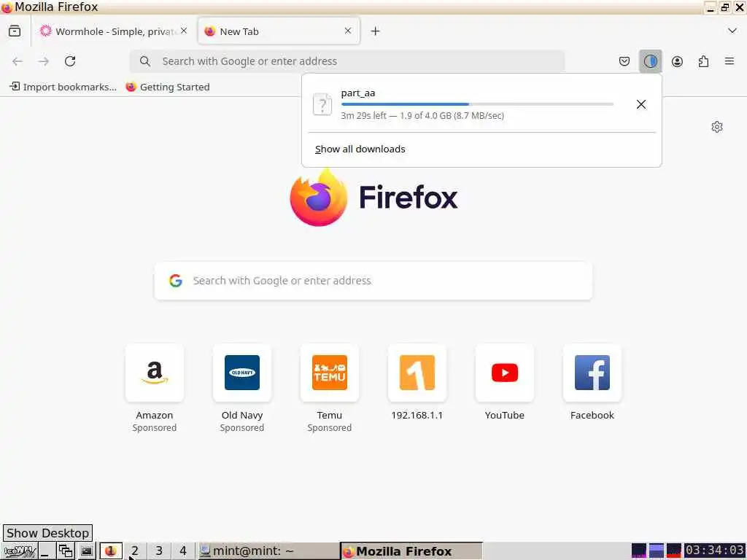Close the Wormhole tab
This screenshot has width=747, height=560.
tap(184, 31)
